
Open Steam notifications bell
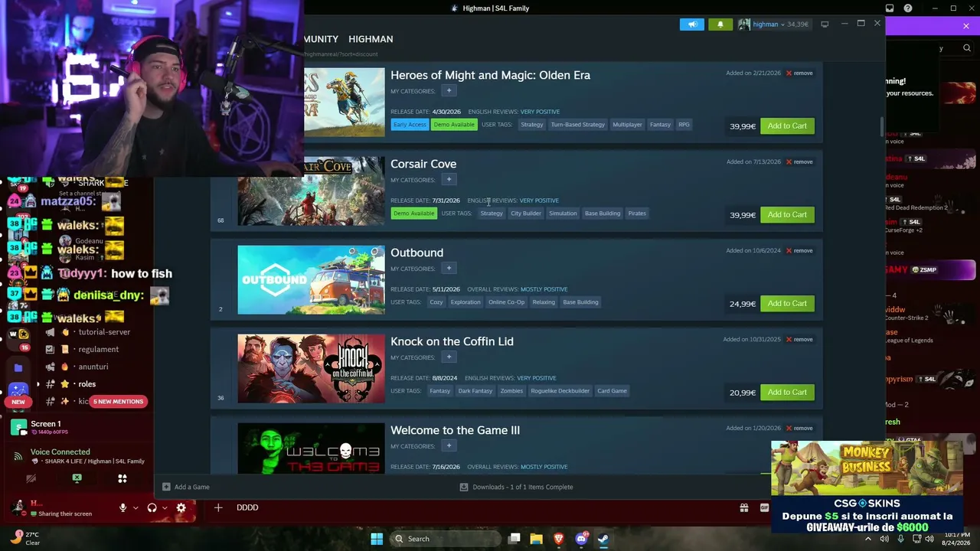(x=720, y=24)
